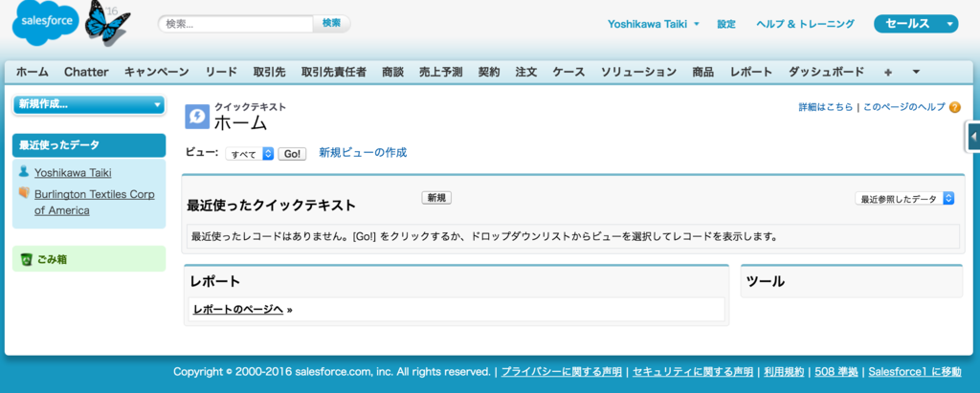
Task: Click the Quick Text lightning icon
Action: (x=197, y=117)
